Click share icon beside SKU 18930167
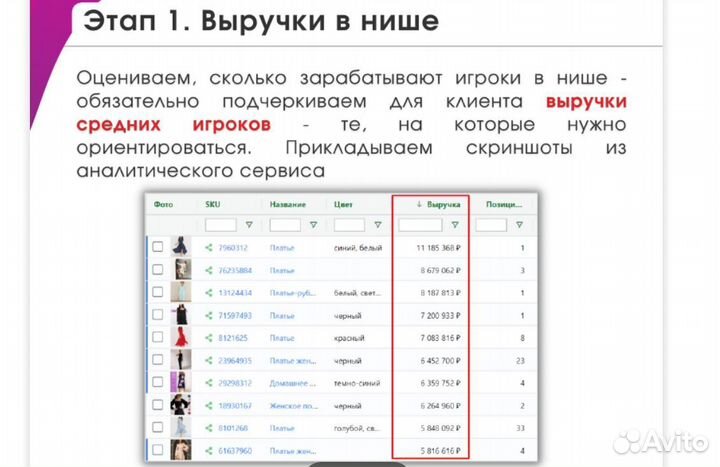This screenshot has width=720, height=467. click(208, 405)
